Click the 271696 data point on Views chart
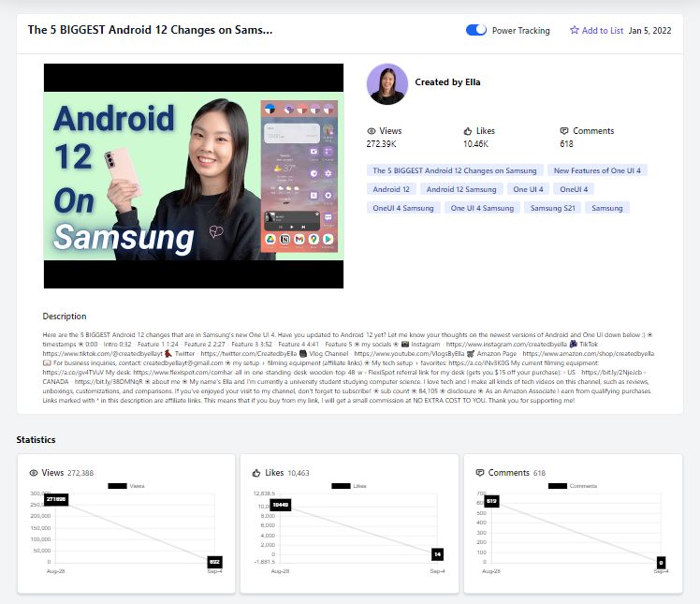700x604 pixels. coord(56,499)
